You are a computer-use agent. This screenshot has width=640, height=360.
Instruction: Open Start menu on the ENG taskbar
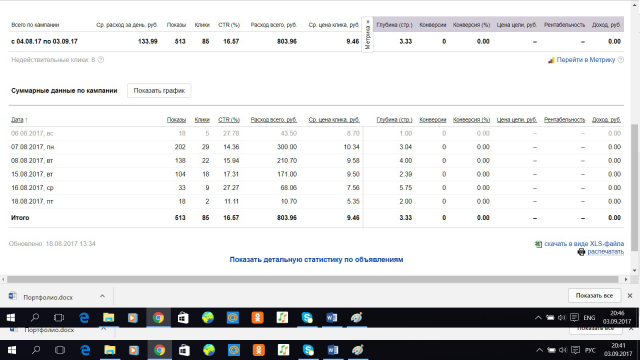(11, 318)
